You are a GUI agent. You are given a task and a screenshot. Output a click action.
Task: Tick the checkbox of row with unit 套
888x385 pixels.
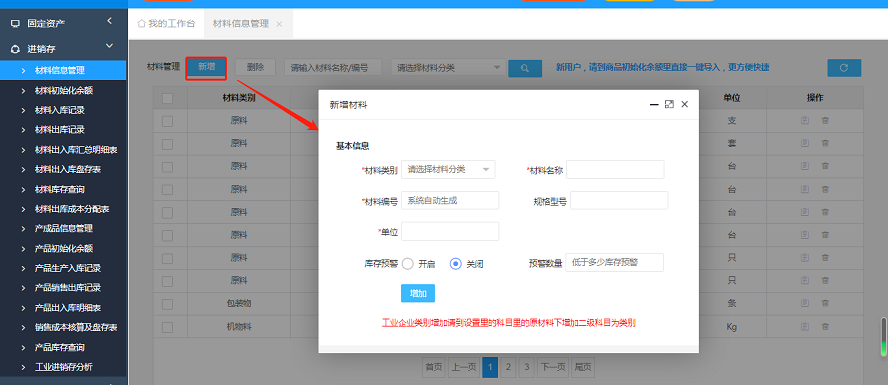pyautogui.click(x=168, y=144)
